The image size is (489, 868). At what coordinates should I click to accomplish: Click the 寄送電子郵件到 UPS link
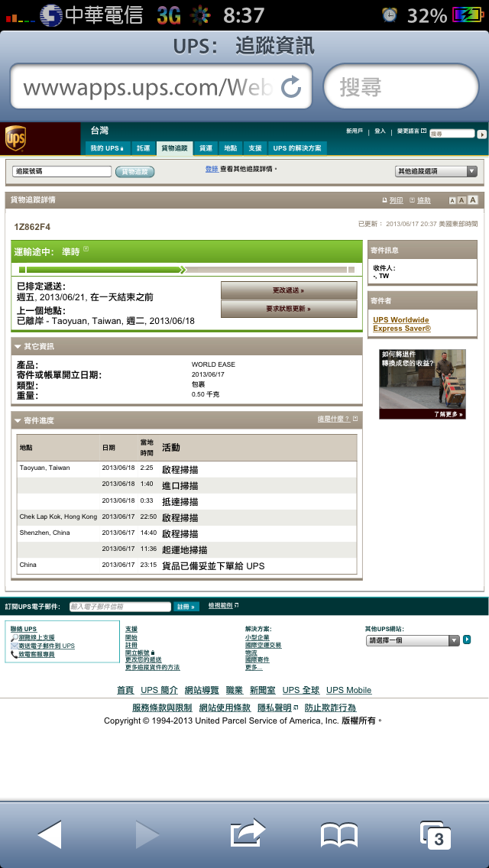[x=47, y=646]
